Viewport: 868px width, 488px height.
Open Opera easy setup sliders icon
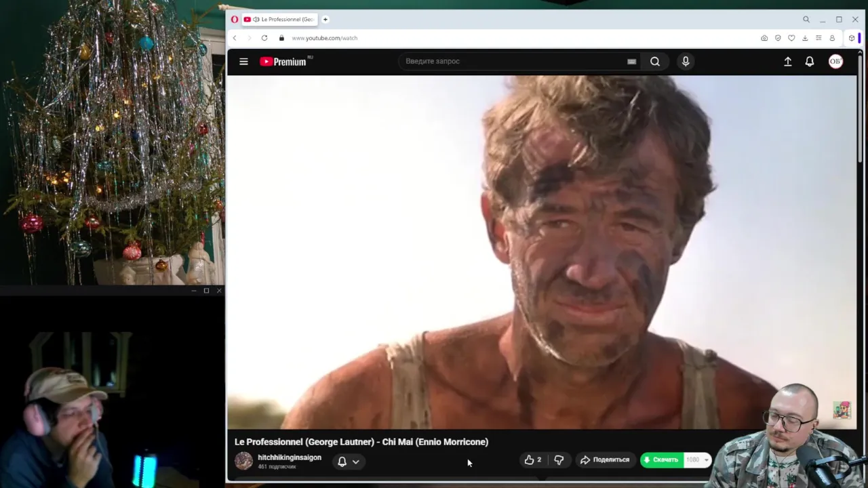(x=818, y=38)
